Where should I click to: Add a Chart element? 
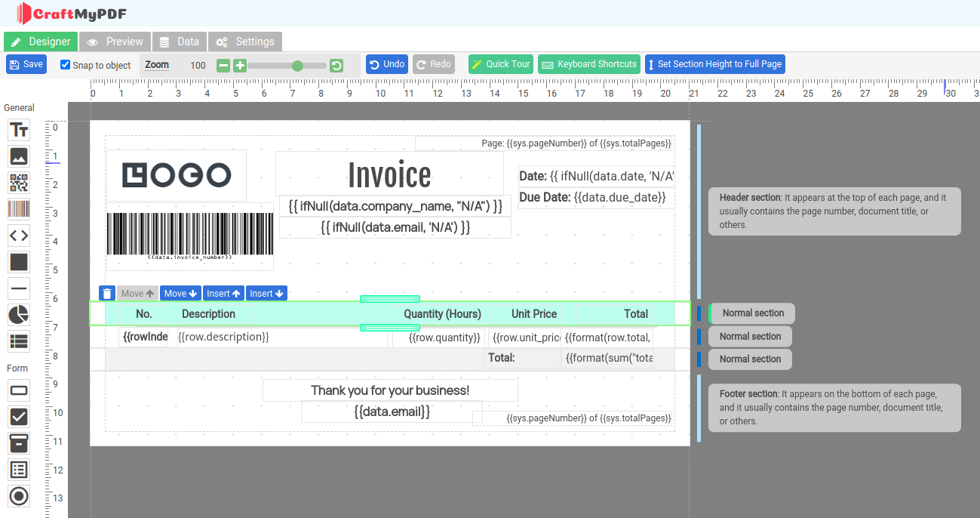click(19, 315)
